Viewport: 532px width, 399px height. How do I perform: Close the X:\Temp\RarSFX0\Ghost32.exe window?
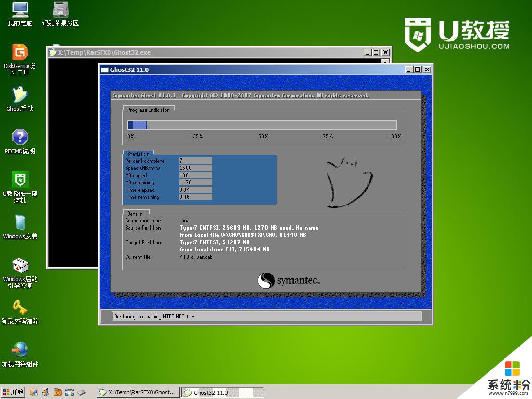(x=385, y=52)
